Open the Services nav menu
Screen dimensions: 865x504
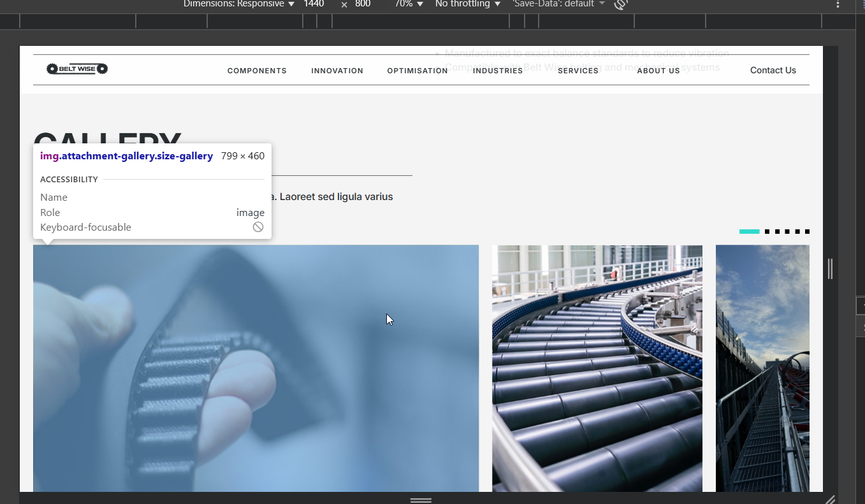tap(578, 71)
